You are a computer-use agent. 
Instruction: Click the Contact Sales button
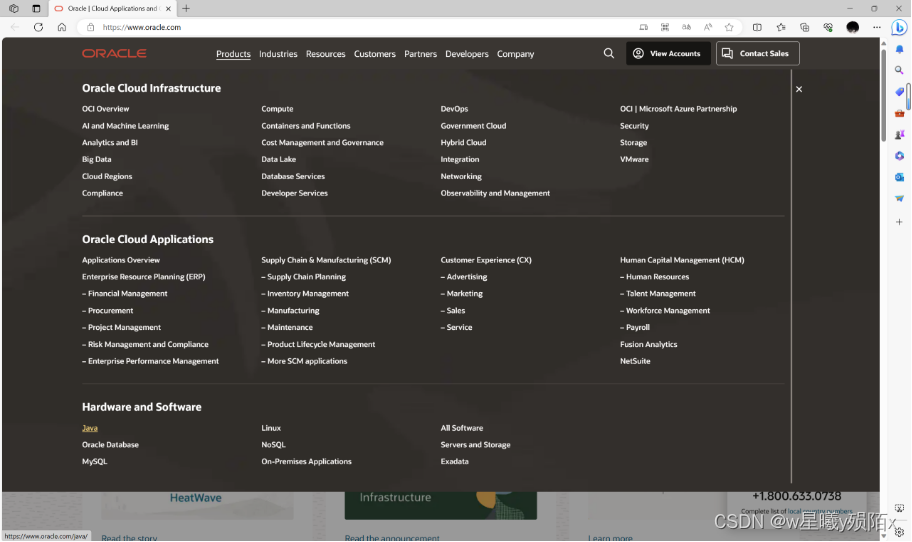tap(757, 53)
